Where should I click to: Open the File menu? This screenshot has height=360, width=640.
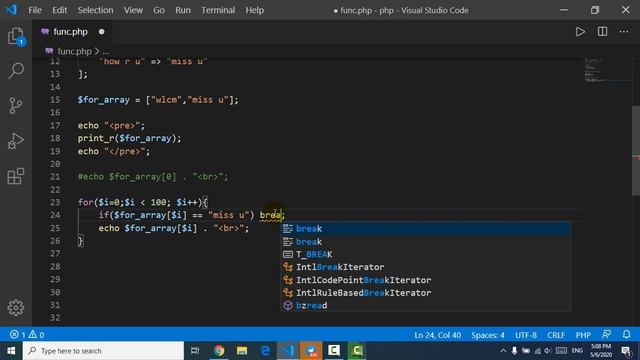tap(35, 10)
